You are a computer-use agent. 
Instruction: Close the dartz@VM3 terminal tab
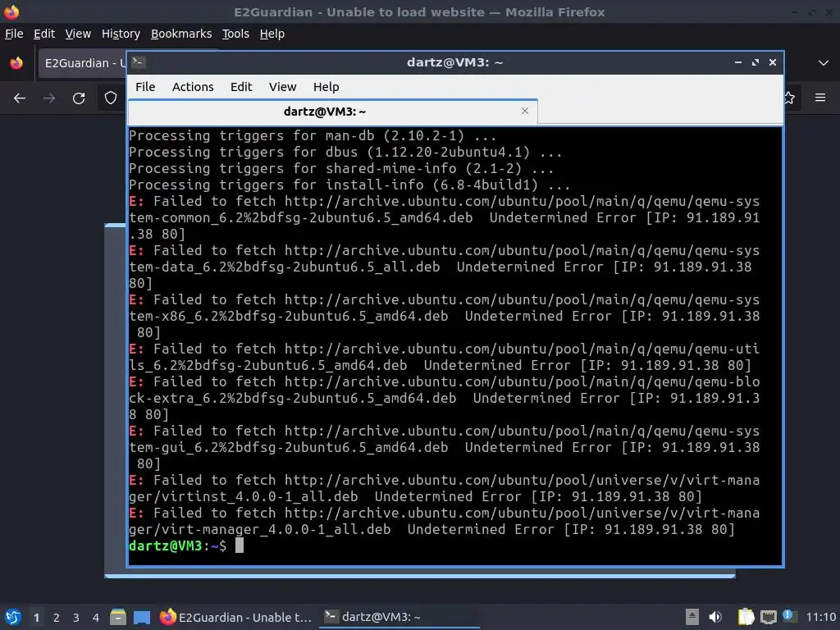[x=525, y=111]
